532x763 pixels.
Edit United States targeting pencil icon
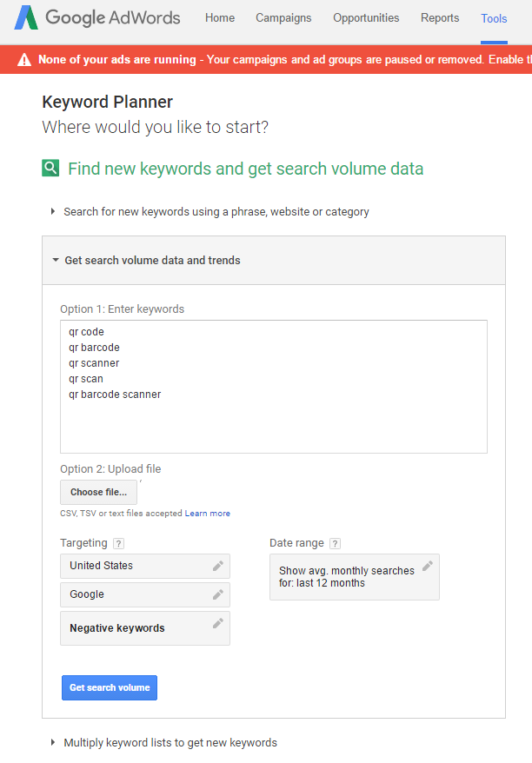tap(218, 566)
